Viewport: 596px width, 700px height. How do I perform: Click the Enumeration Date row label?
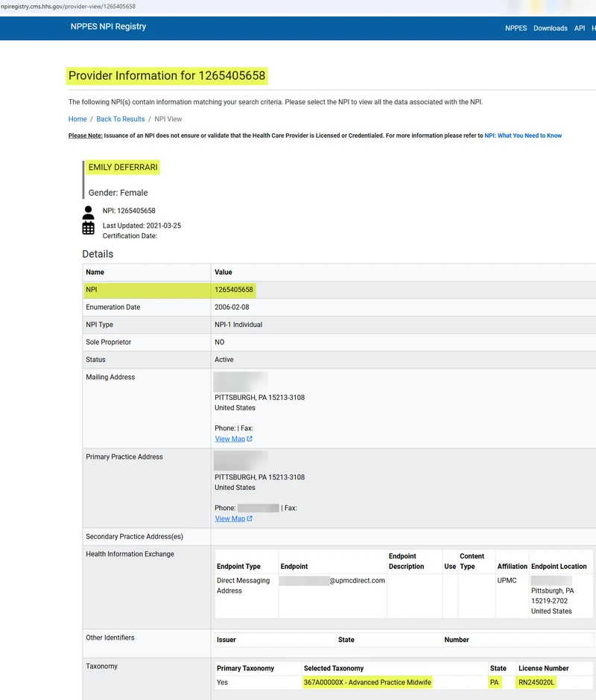point(113,307)
